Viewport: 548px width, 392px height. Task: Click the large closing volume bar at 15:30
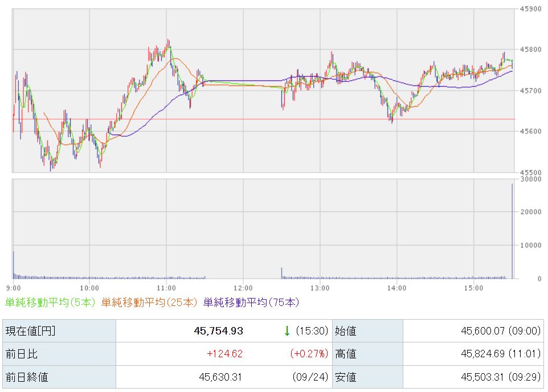point(512,231)
